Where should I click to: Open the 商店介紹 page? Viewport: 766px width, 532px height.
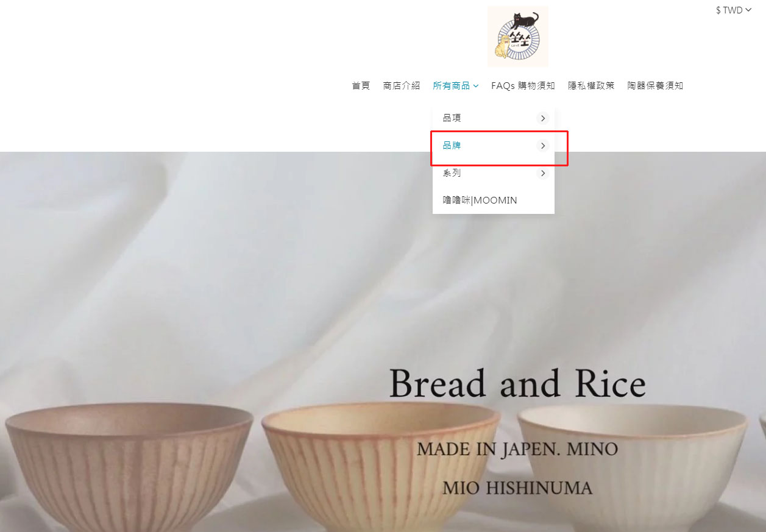click(402, 86)
